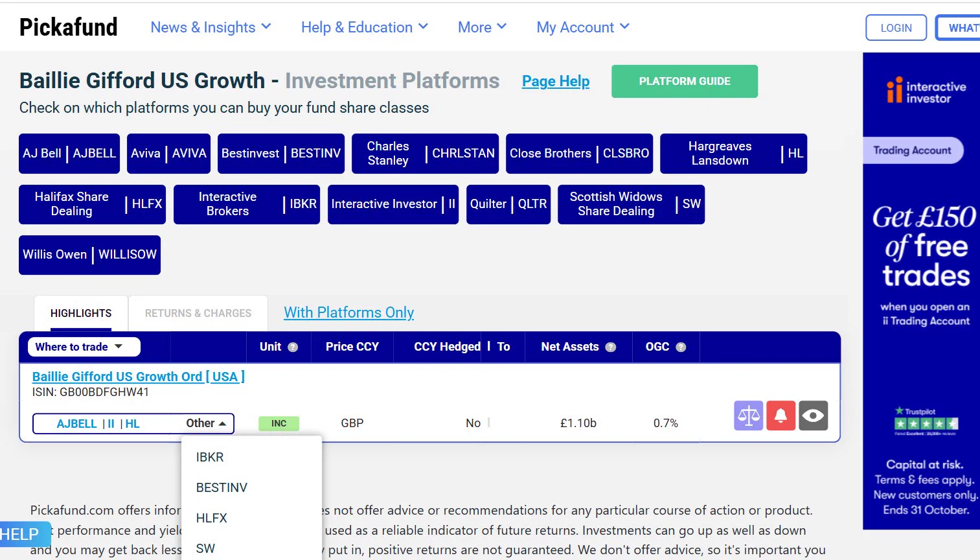This screenshot has height=560, width=980.
Task: Click the Bestinvest platform button
Action: pyautogui.click(x=281, y=154)
